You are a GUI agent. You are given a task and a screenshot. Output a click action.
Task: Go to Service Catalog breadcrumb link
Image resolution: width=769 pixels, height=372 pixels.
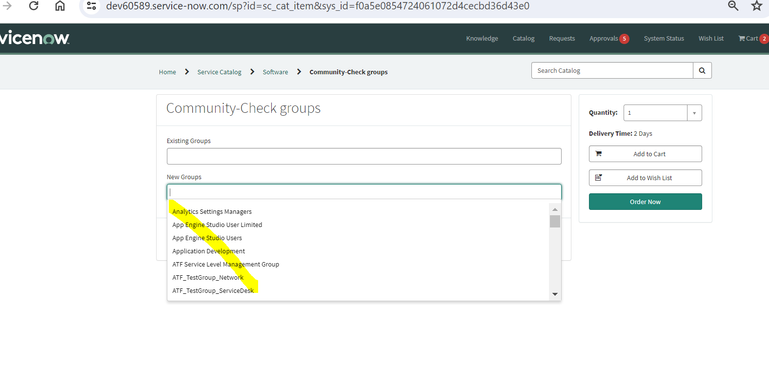click(219, 72)
